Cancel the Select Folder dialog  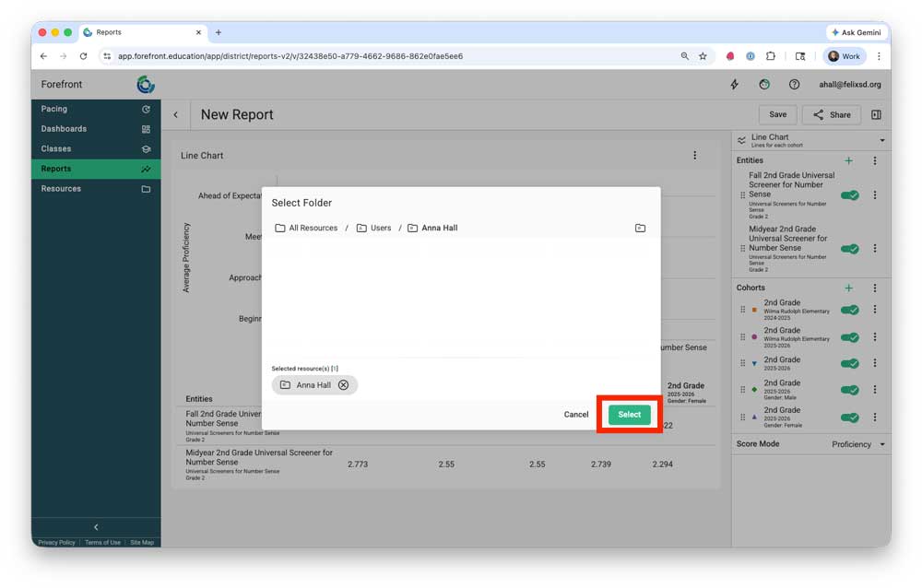pyautogui.click(x=576, y=415)
